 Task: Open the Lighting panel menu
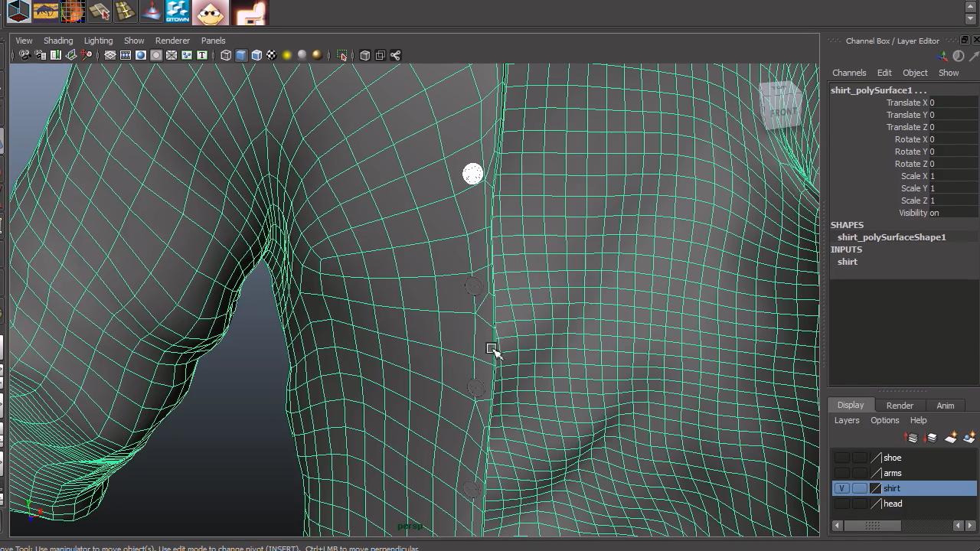point(98,41)
